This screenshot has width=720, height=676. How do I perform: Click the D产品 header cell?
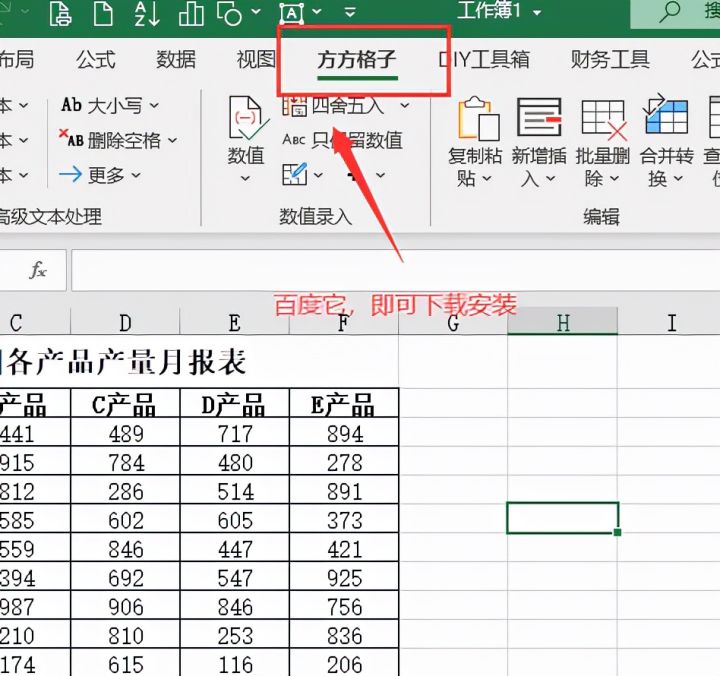tap(235, 403)
